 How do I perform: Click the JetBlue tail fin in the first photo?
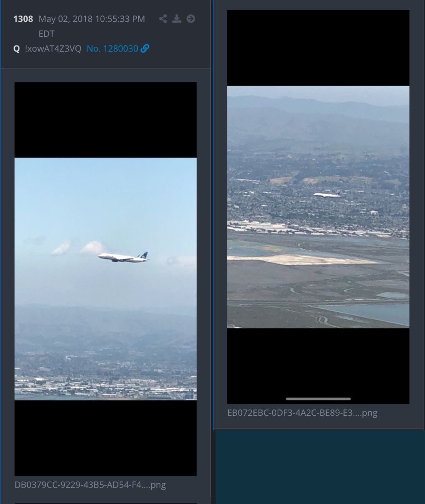[x=144, y=256]
